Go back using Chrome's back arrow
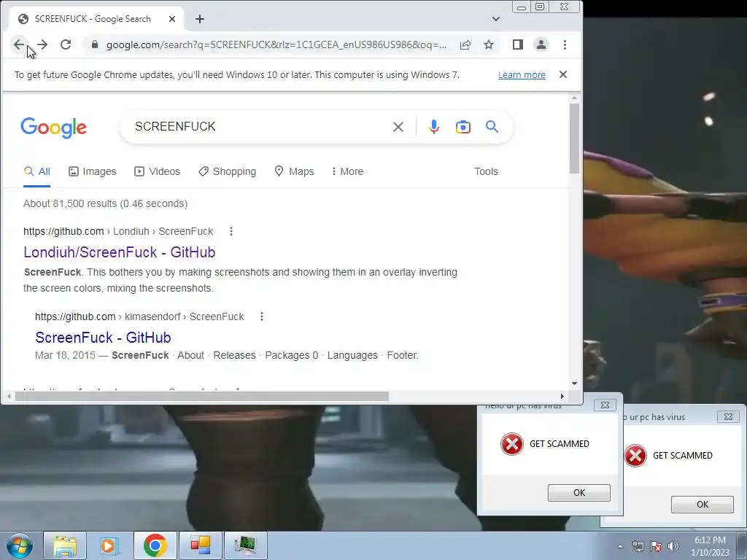 tap(18, 44)
